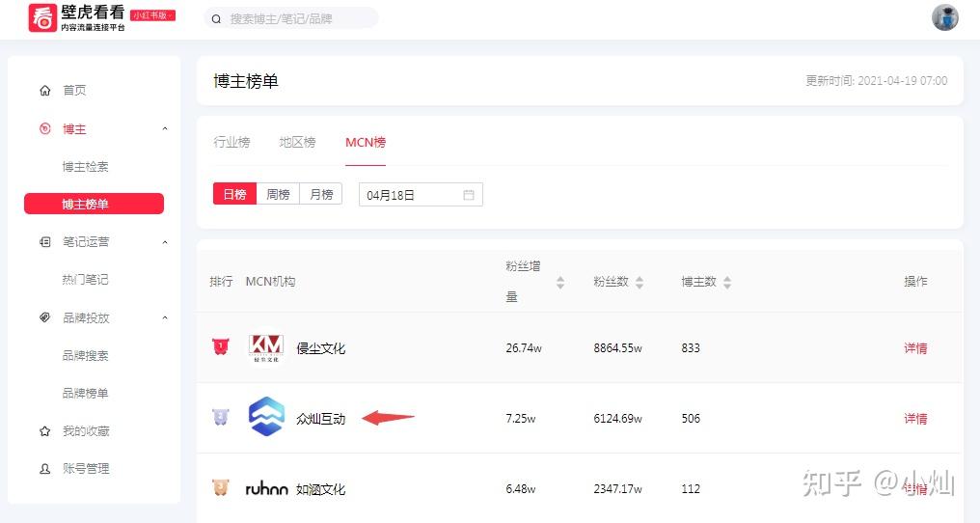Click the 粉丝增量 column header
The width and height of the screenshot is (980, 523).
pyautogui.click(x=523, y=282)
